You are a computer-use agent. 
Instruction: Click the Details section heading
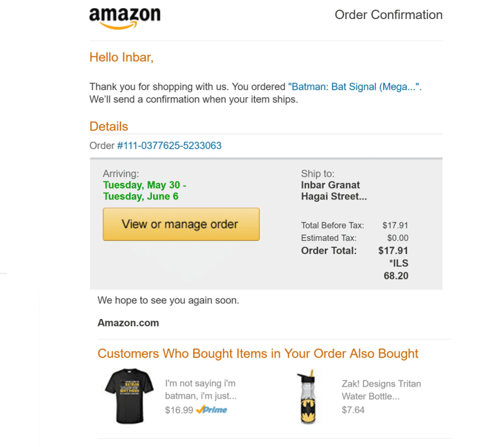click(108, 126)
